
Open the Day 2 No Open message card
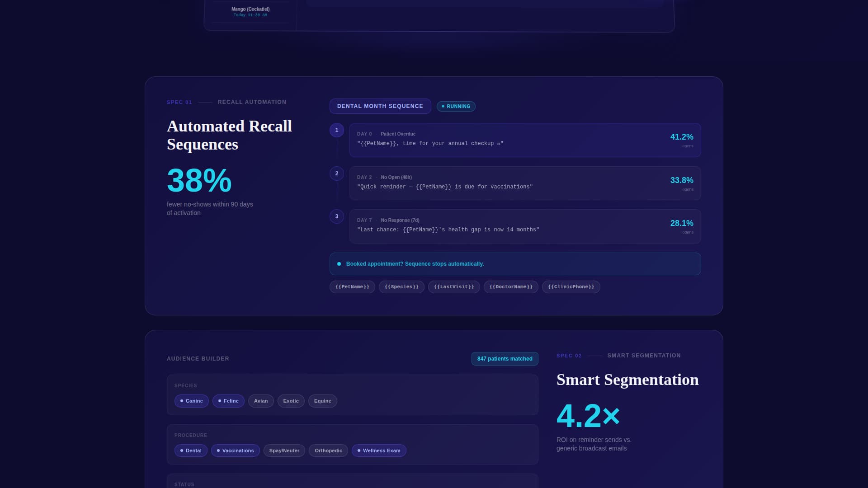coord(525,183)
